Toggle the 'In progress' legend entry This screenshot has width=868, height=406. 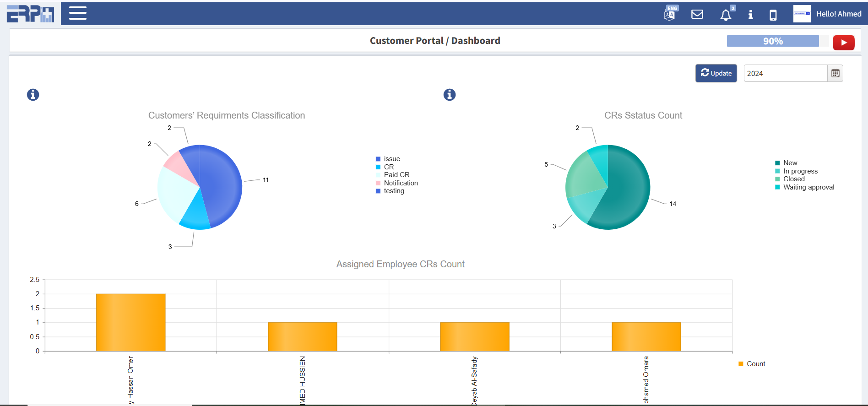(x=800, y=171)
